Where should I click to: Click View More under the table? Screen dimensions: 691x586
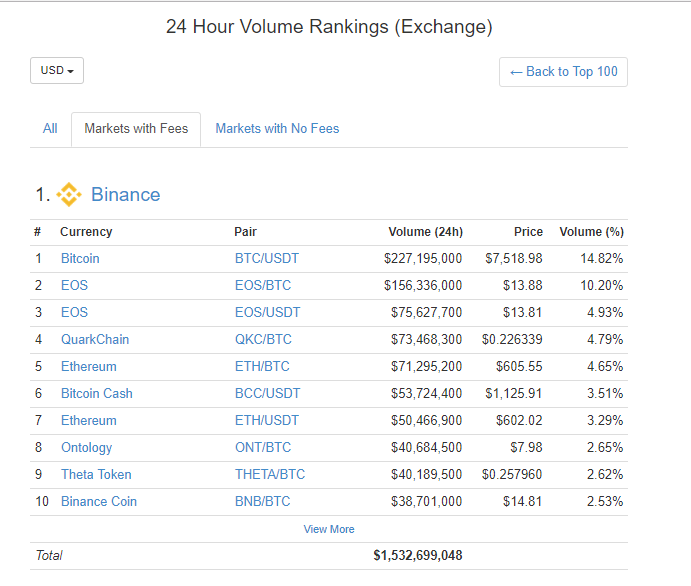pos(329,529)
